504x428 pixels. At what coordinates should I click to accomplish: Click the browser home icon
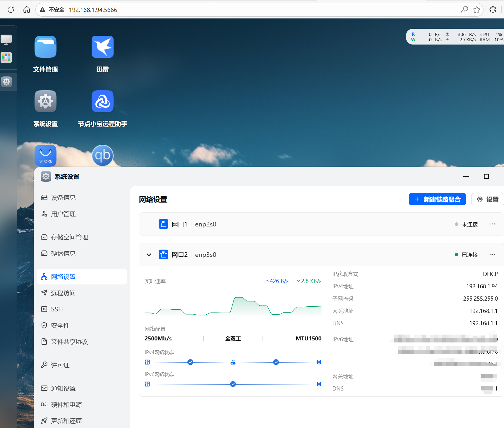coord(27,10)
